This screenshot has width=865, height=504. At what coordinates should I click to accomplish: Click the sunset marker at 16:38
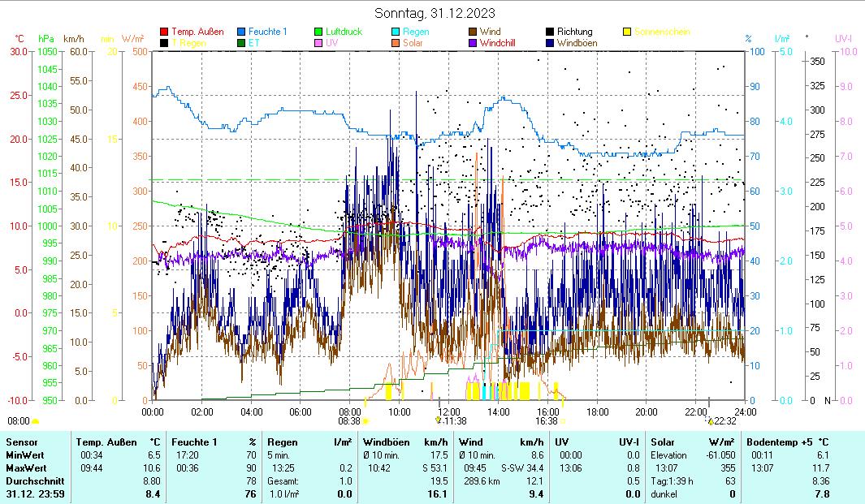563,421
